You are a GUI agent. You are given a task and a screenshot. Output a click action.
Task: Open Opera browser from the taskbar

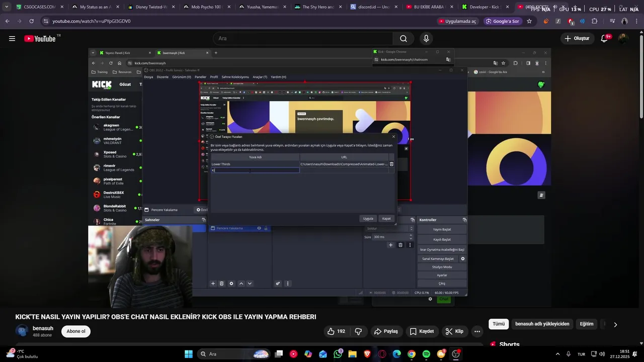click(382, 354)
